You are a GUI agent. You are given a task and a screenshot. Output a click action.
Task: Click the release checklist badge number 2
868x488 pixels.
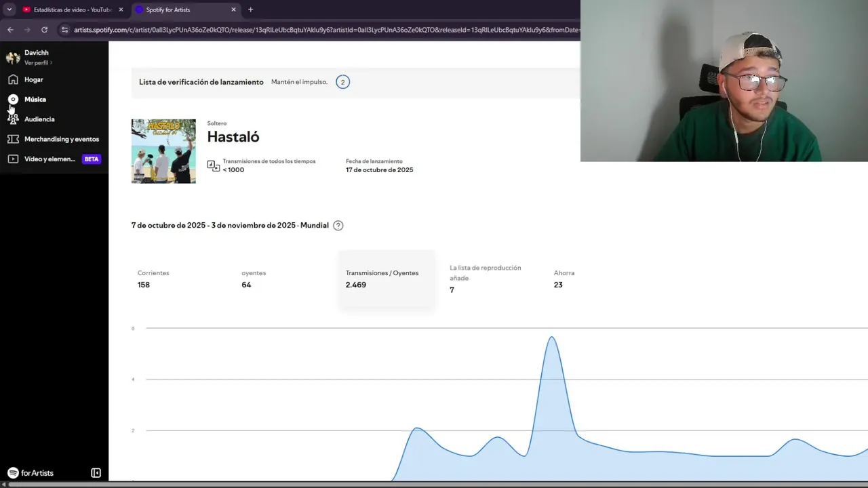coord(342,82)
